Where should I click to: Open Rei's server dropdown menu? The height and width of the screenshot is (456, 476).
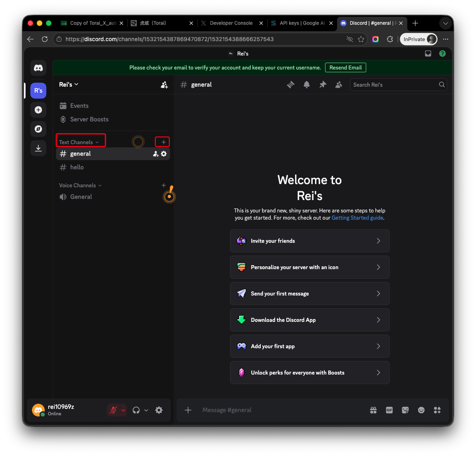(69, 84)
